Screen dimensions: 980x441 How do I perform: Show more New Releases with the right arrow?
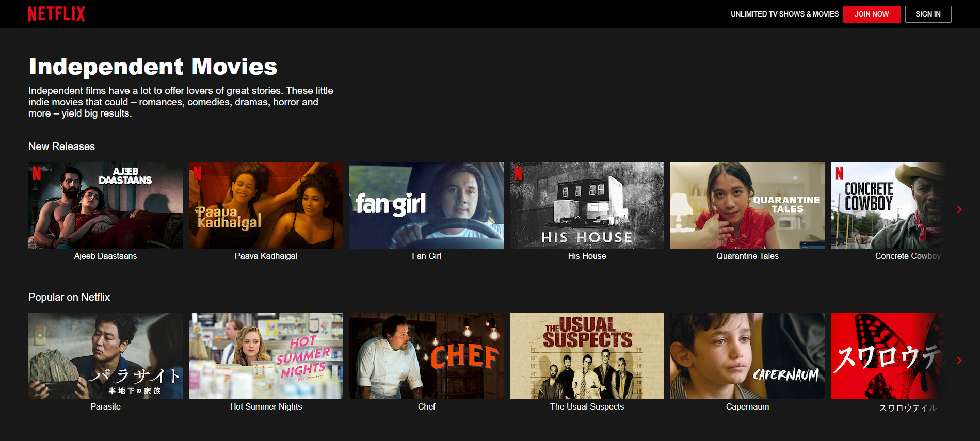[x=959, y=209]
